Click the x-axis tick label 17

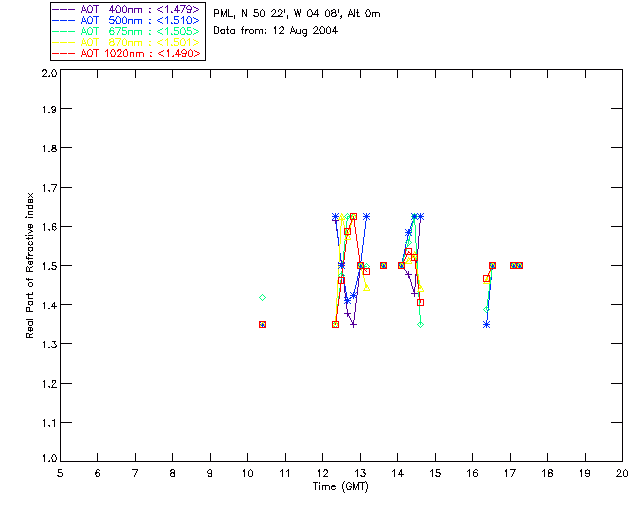(x=510, y=473)
